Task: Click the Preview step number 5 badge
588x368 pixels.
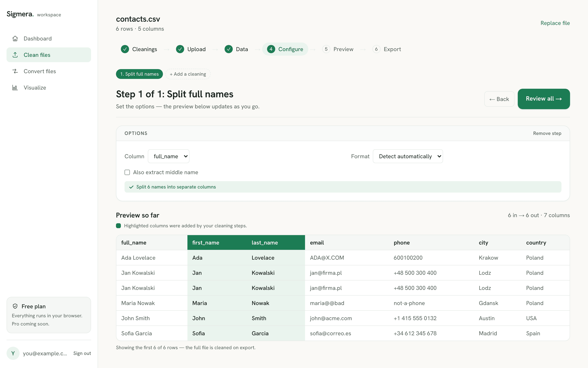Action: [326, 49]
